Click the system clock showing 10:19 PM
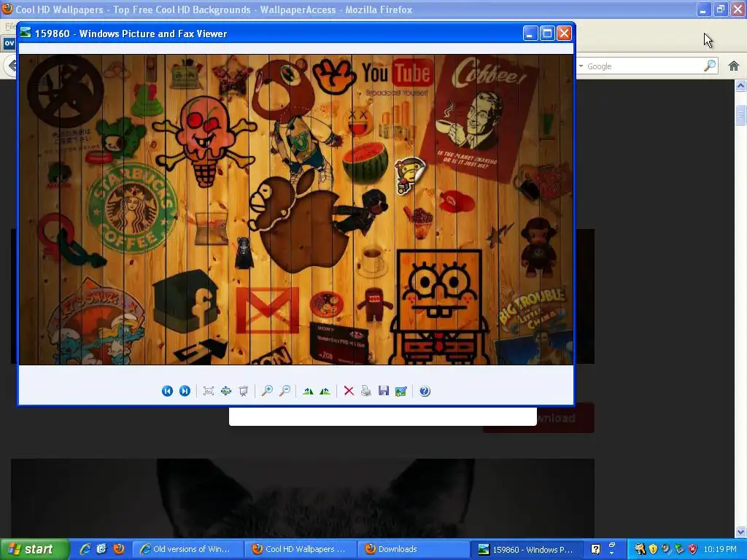 (720, 549)
